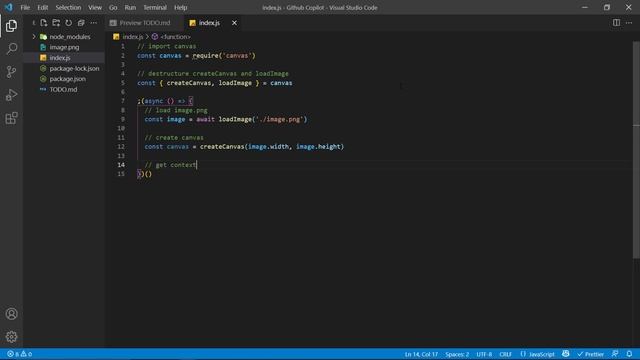Open the Run menu
This screenshot has width=640, height=360.
pos(130,7)
